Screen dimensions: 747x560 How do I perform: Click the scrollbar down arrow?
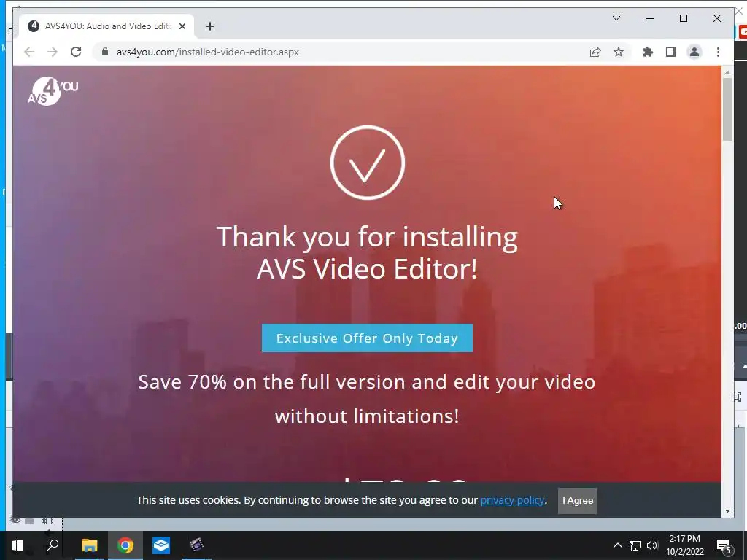(x=727, y=511)
